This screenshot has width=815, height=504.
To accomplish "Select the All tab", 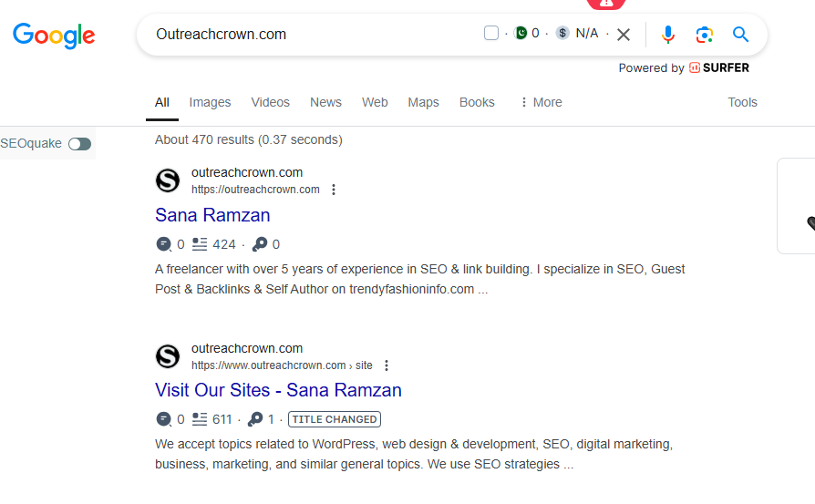I will point(162,102).
